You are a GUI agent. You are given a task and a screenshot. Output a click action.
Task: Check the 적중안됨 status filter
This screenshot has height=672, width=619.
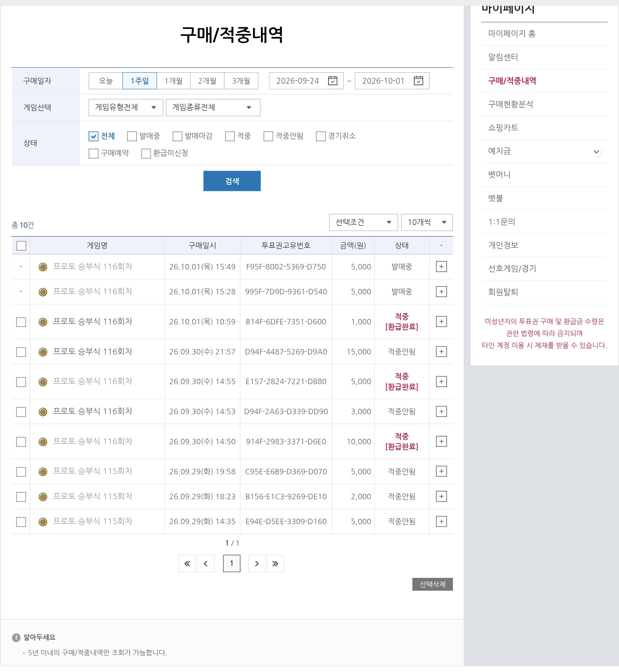(x=268, y=136)
